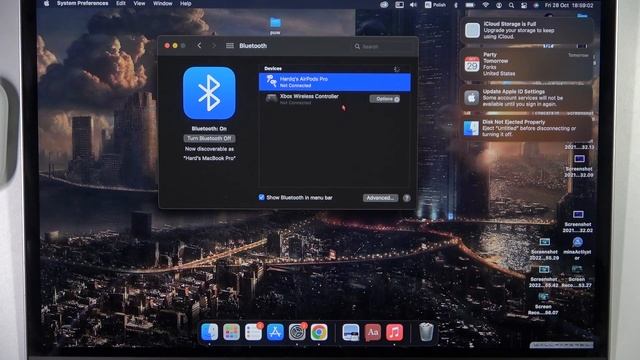The width and height of the screenshot is (640, 360).
Task: Click Options for Xbox Wireless Controller
Action: coord(384,99)
